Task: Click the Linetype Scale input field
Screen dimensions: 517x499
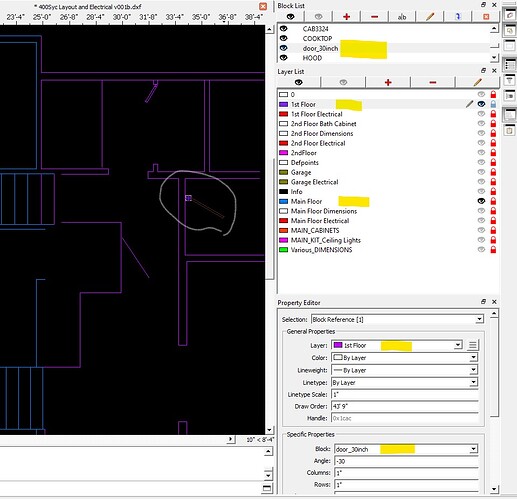Action: (x=405, y=394)
